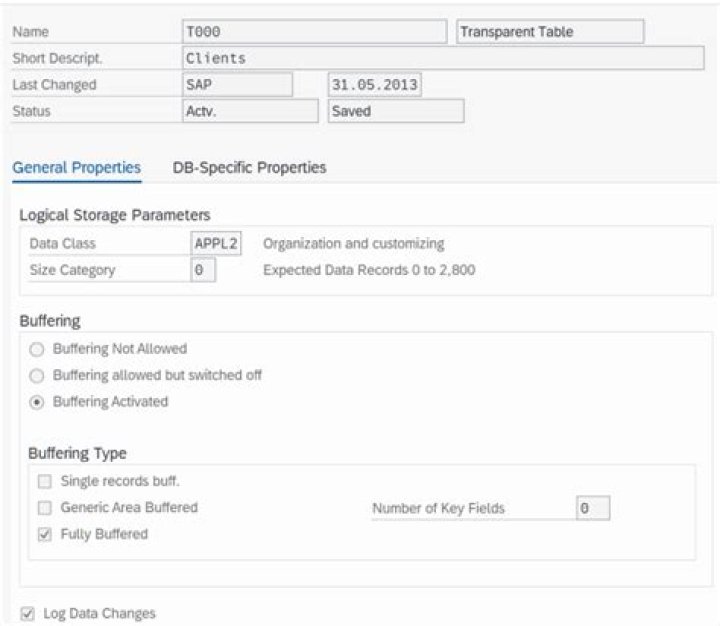Select the Buffering Not Allowed radio button
Viewport: 720px width, 626px height.
pos(37,349)
